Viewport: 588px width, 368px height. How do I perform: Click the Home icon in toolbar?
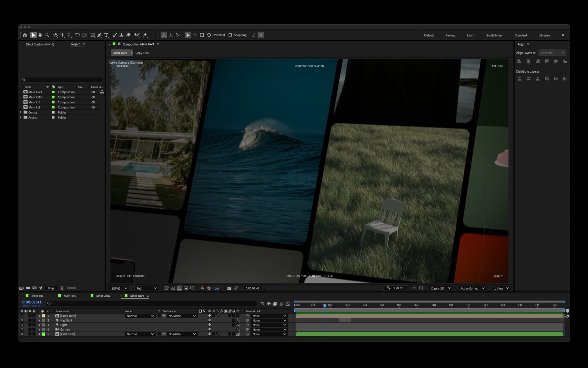(25, 35)
